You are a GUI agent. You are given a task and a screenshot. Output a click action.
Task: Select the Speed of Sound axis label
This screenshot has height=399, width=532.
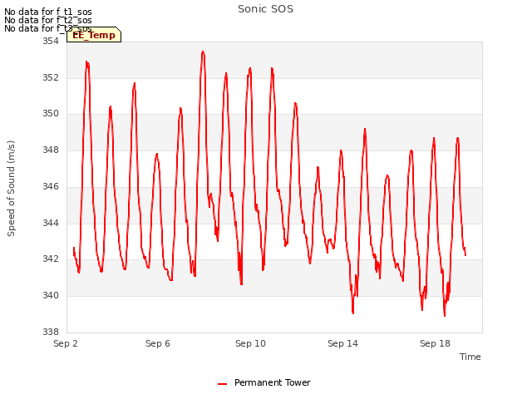tap(11, 189)
